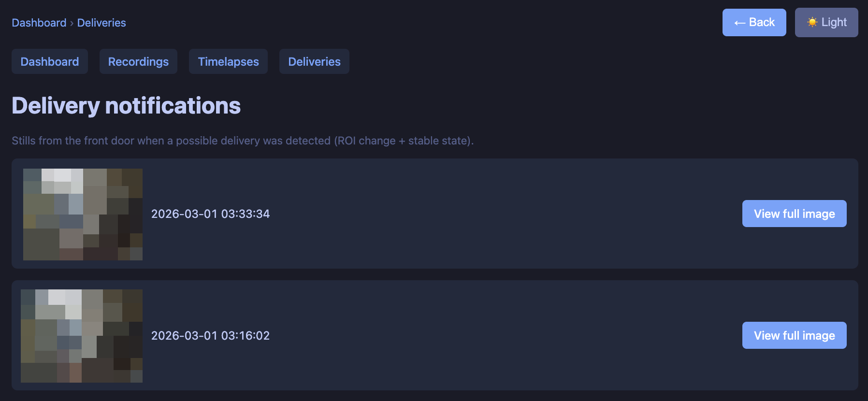
Task: Click the 2026-03-01 03:33:34 timestamp
Action: (210, 214)
